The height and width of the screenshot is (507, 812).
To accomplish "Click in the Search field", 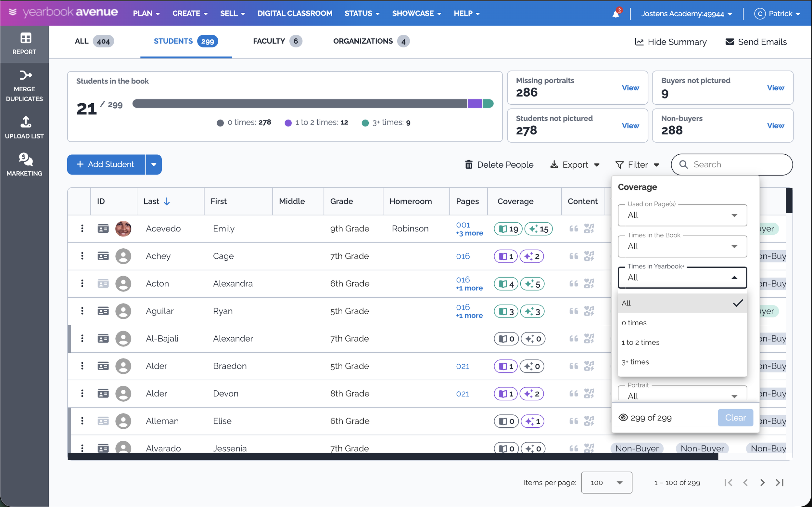I will click(x=732, y=165).
